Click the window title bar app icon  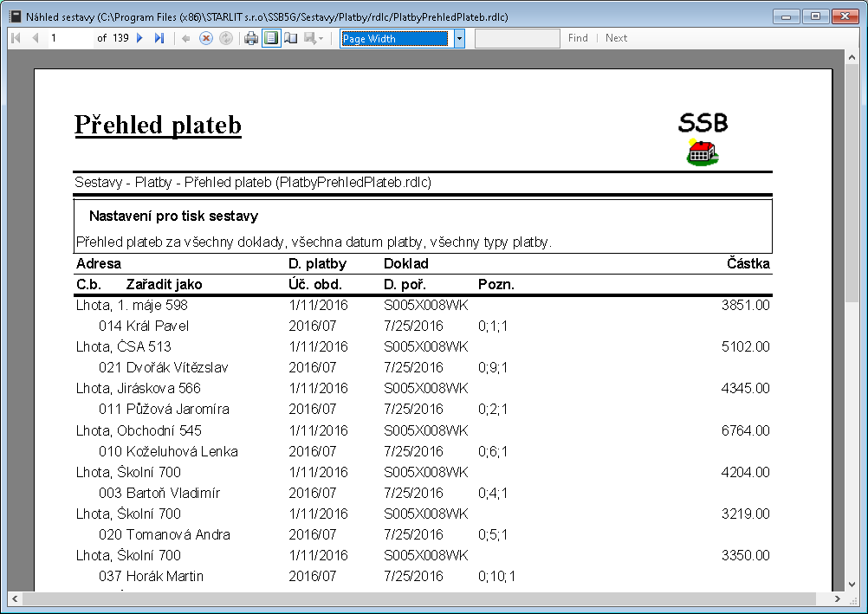pyautogui.click(x=15, y=16)
